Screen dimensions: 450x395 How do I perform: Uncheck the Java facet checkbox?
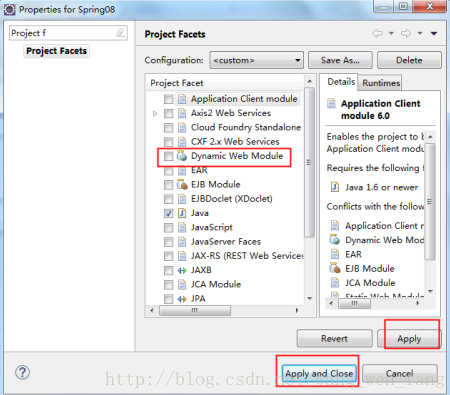(x=169, y=213)
